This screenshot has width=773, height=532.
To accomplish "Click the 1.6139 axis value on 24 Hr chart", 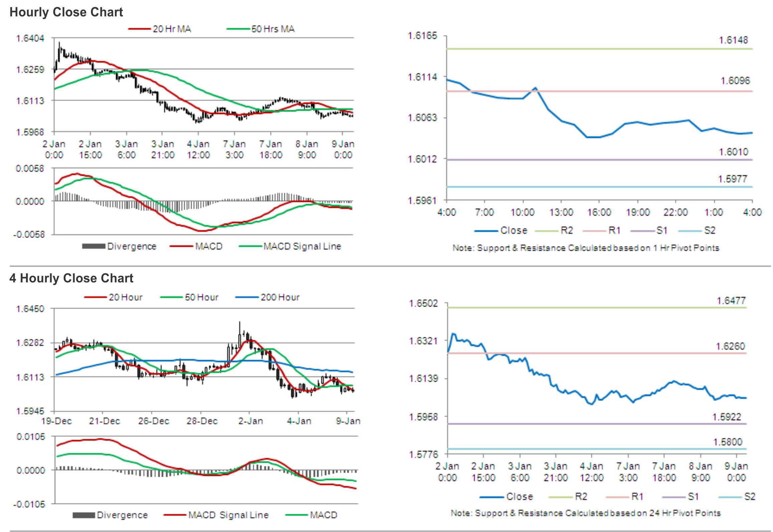I will (x=423, y=379).
